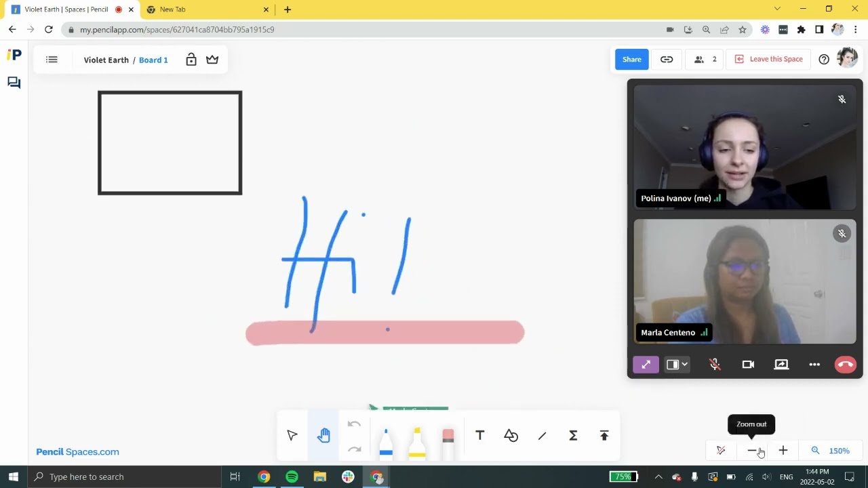The width and height of the screenshot is (868, 488).
Task: Open the browser extensions puzzle icon
Action: (801, 30)
